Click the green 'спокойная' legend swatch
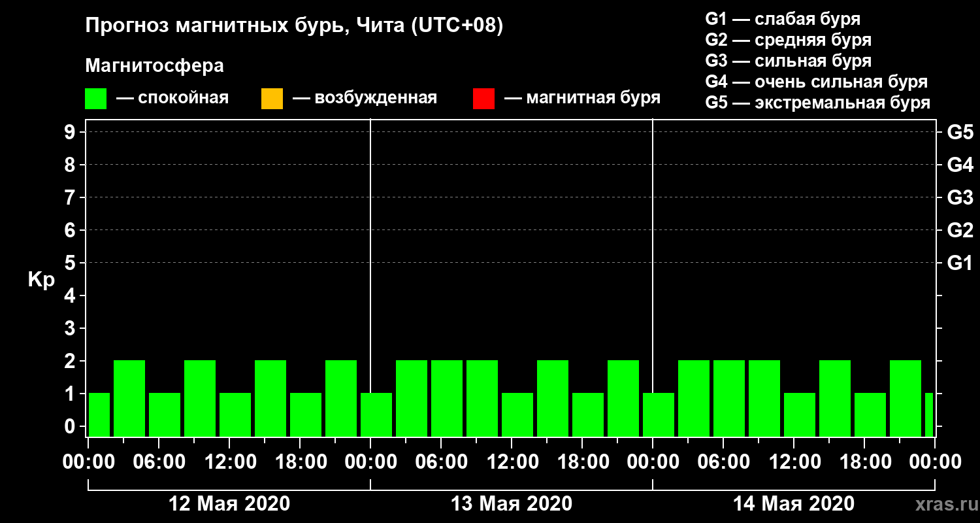The image size is (980, 523). click(96, 99)
